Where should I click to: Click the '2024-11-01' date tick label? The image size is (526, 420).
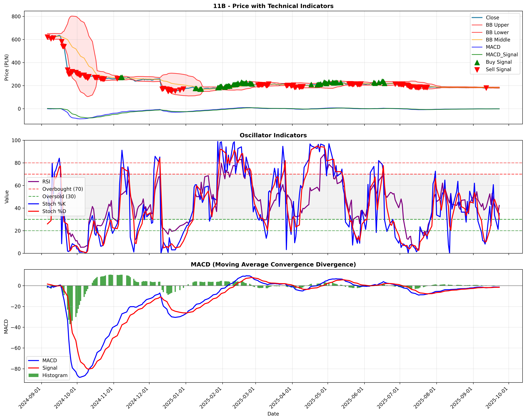tap(102, 398)
